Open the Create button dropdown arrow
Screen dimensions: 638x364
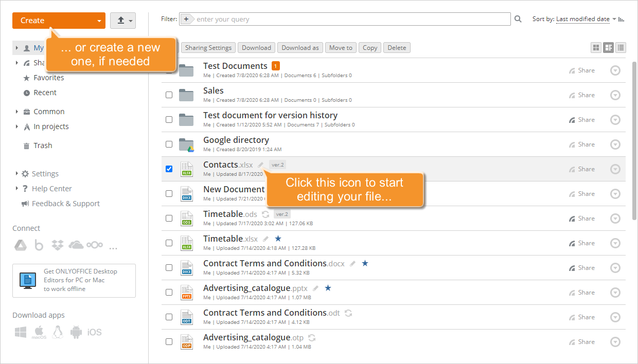pos(98,20)
